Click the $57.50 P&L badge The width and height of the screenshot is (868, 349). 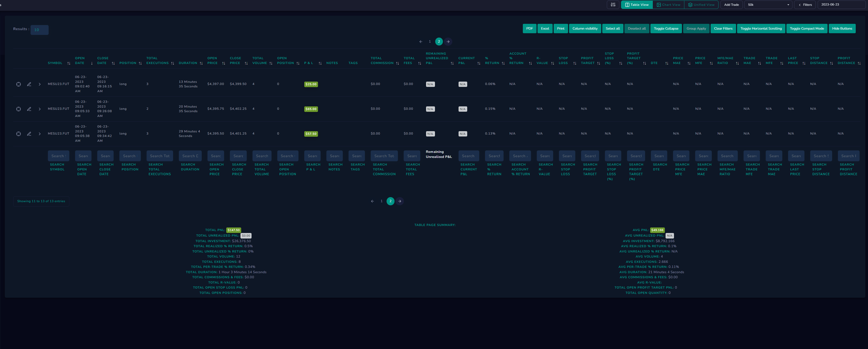click(311, 134)
